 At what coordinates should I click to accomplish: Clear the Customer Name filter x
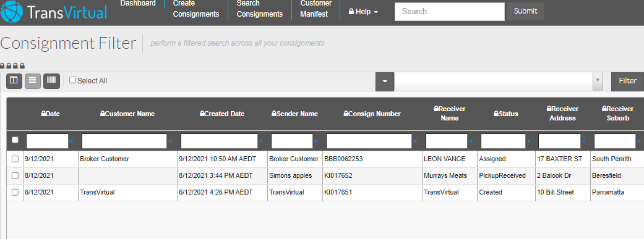[x=171, y=141]
